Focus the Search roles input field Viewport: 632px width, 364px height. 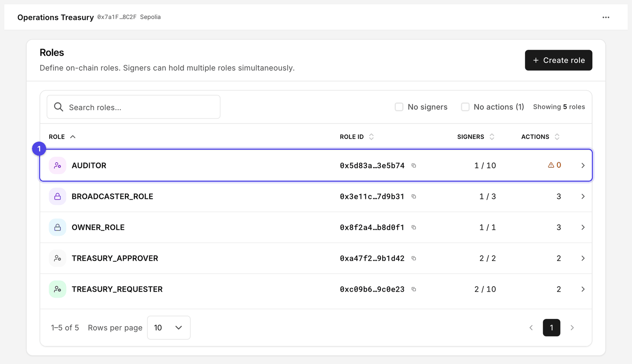coord(134,107)
